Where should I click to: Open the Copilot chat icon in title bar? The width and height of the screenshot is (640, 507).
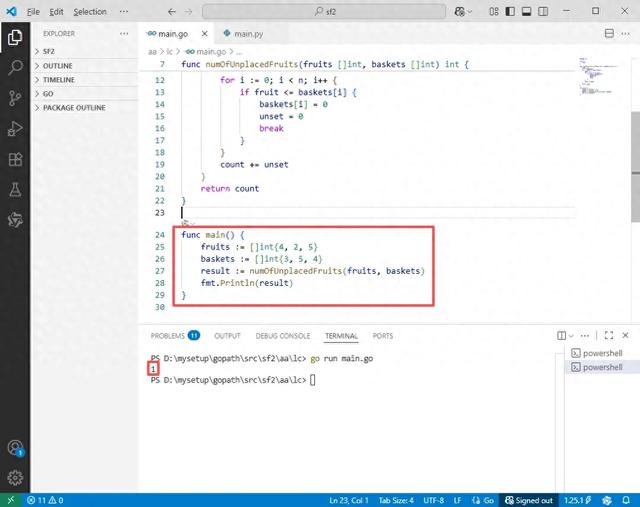click(x=460, y=11)
